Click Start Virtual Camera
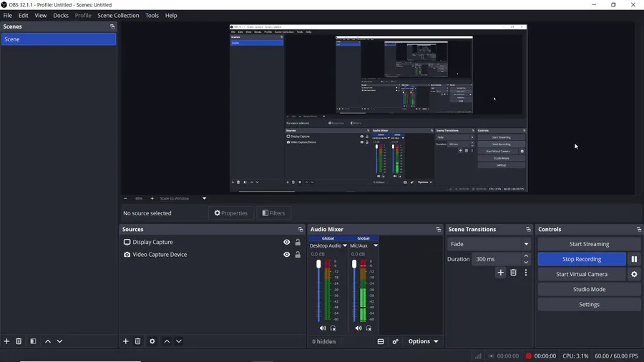The width and height of the screenshot is (644, 362). tap(582, 274)
